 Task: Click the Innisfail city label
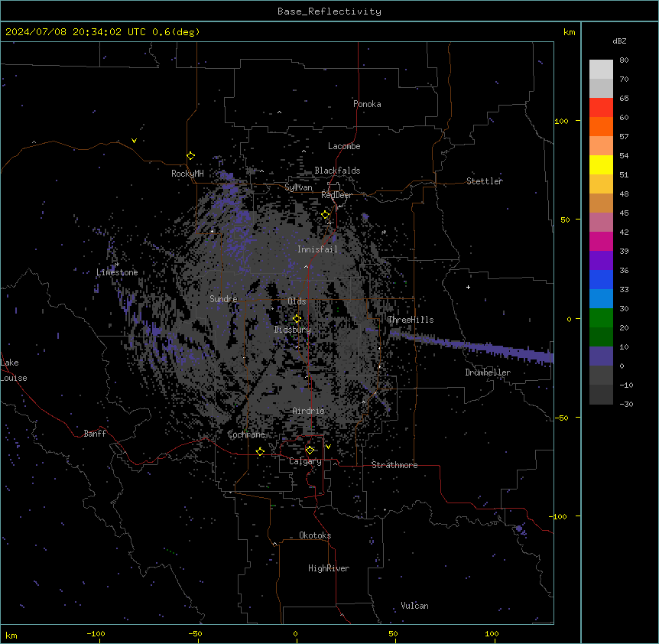317,249
